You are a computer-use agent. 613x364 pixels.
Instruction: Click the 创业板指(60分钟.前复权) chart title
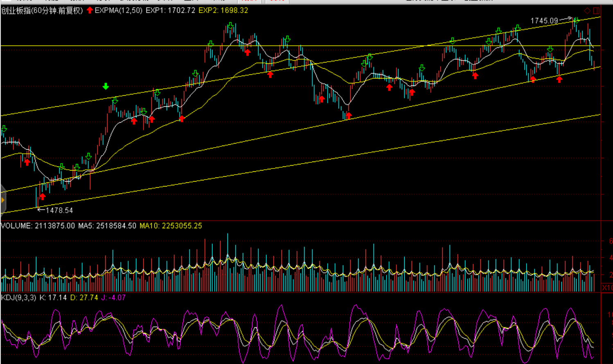coord(42,11)
